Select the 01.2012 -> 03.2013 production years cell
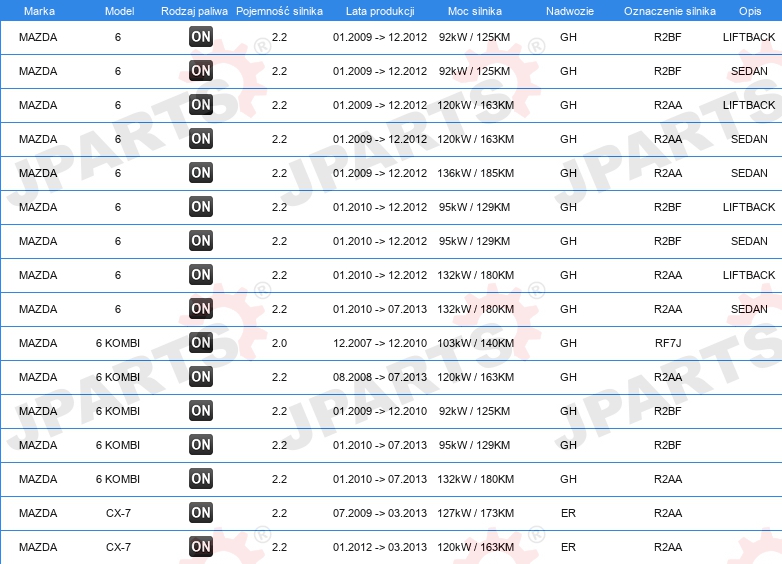The image size is (782, 564). pos(380,547)
